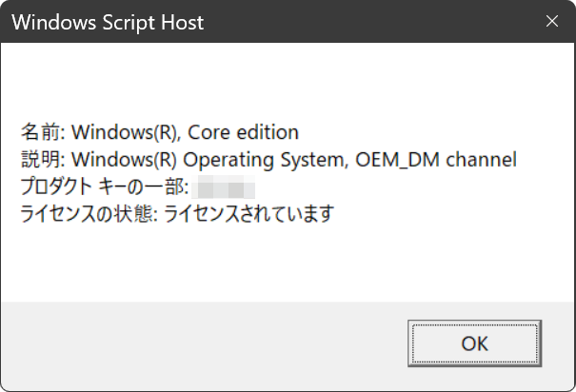The height and width of the screenshot is (392, 576).
Task: Click the gray footer right of OK
Action: click(x=558, y=343)
